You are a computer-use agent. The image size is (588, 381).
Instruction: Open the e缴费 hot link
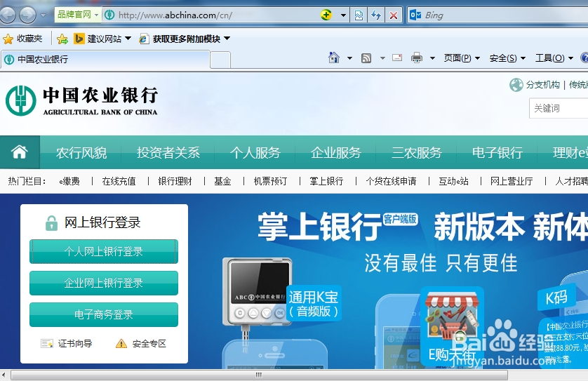click(69, 182)
